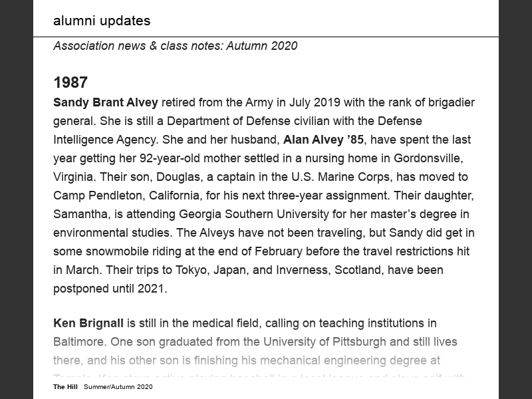Click the "alumni updates" page header

102,21
